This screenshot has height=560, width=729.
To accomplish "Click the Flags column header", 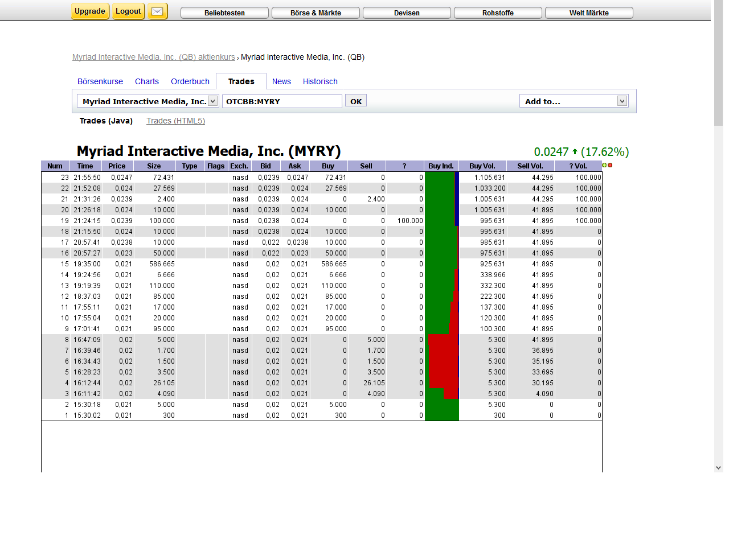I will coord(216,166).
